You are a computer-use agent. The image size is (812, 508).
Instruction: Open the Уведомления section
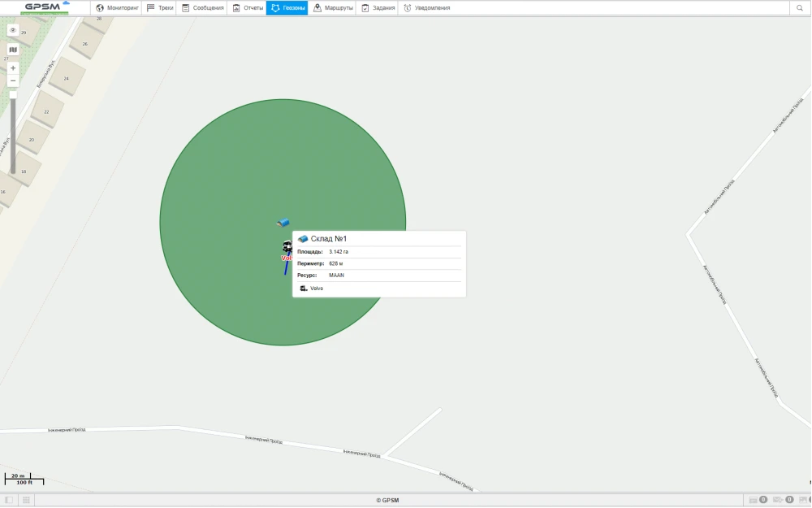426,8
